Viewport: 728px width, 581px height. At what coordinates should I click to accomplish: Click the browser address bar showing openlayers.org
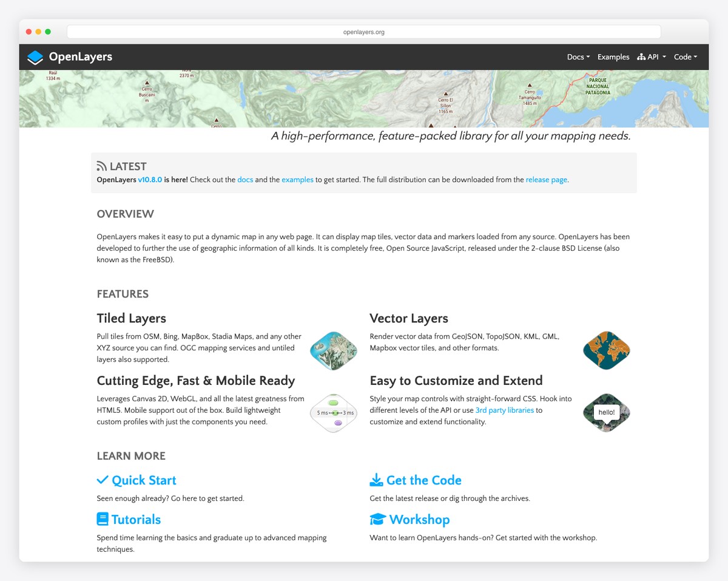tap(363, 31)
